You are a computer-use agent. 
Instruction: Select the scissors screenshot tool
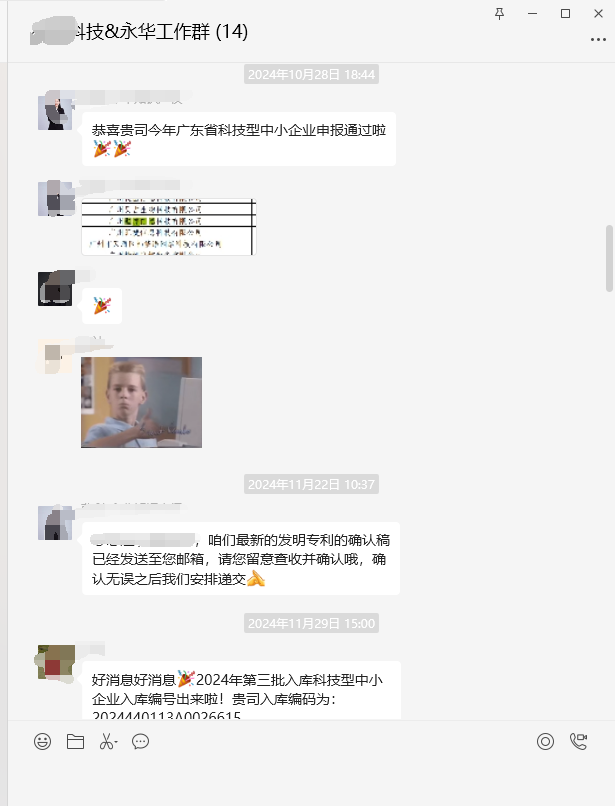[106, 741]
